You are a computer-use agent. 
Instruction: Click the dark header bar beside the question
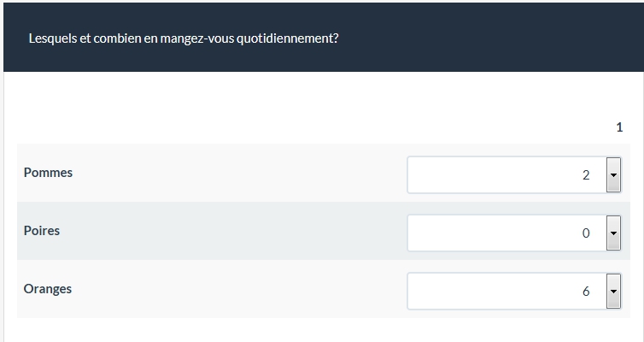495,38
